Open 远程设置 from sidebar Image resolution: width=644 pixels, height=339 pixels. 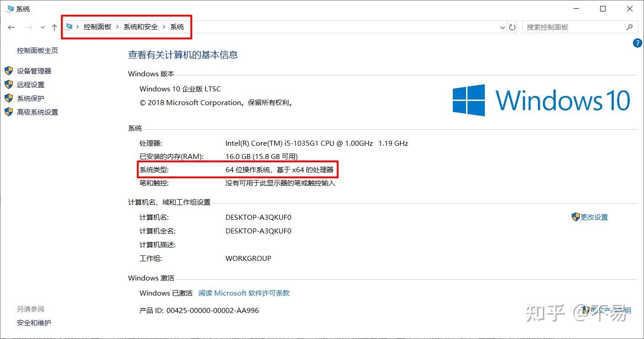tap(31, 85)
